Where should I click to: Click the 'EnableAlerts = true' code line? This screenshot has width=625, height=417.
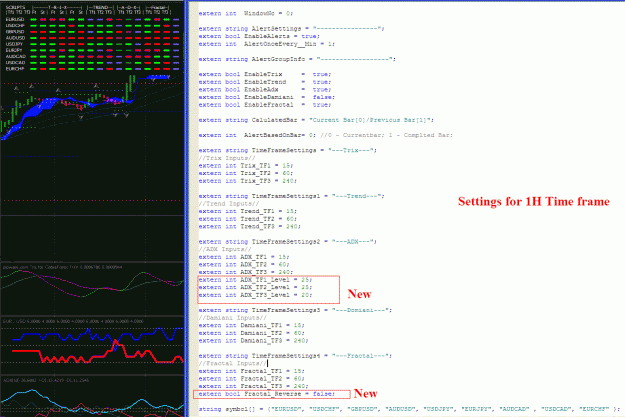259,36
